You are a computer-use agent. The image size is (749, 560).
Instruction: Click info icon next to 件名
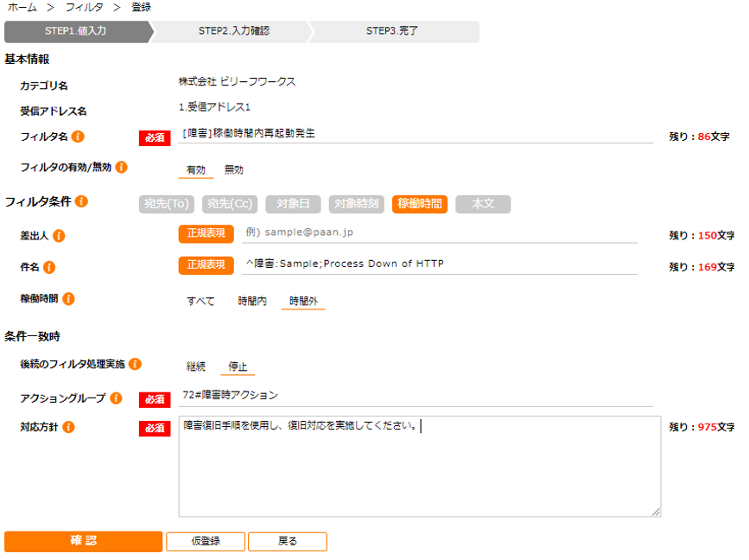tap(49, 267)
